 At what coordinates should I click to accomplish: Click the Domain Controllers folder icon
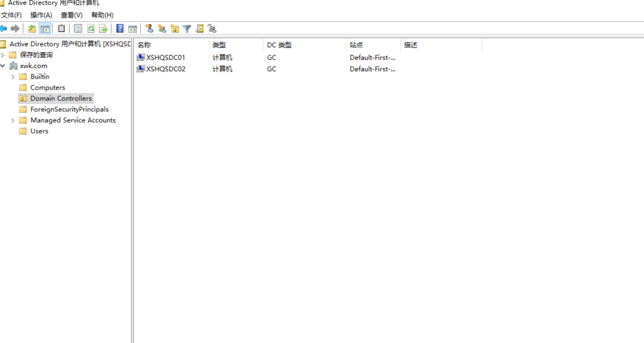coord(23,99)
